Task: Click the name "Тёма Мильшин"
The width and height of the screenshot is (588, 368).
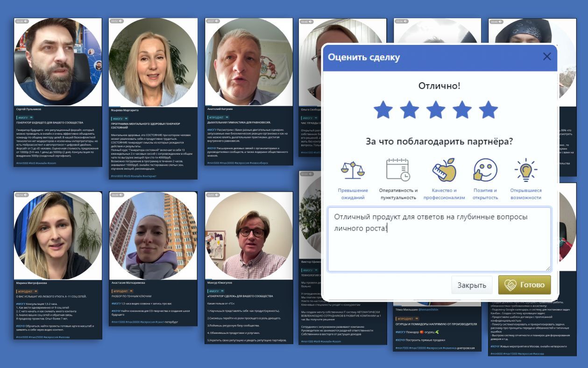Action: pos(406,310)
